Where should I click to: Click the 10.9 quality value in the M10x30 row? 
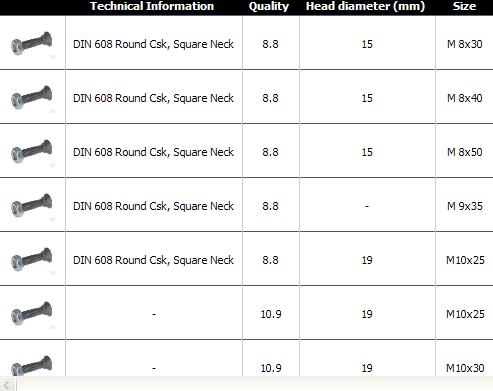[x=271, y=368]
